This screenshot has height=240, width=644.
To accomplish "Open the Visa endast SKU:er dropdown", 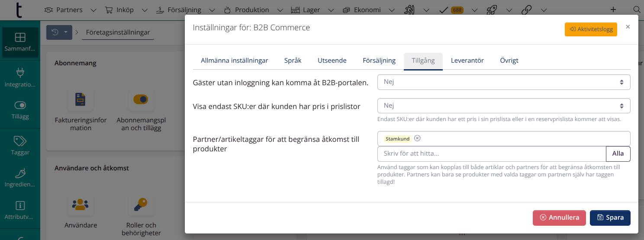I will tap(504, 106).
